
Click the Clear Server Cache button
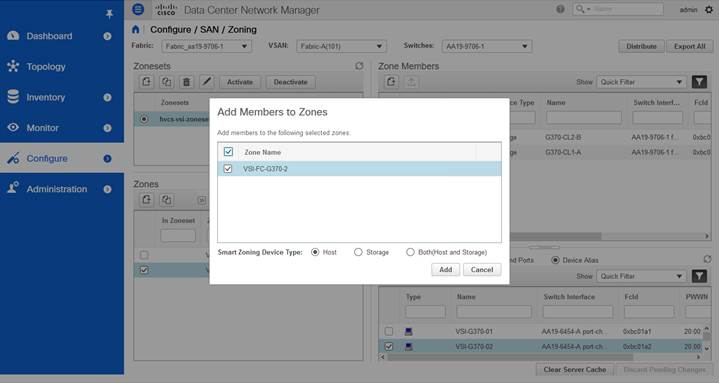575,370
